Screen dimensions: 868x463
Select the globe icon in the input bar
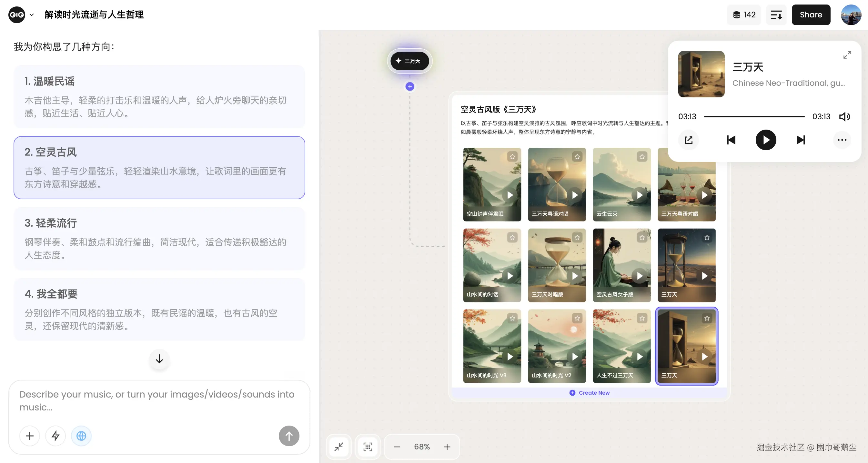tap(81, 436)
